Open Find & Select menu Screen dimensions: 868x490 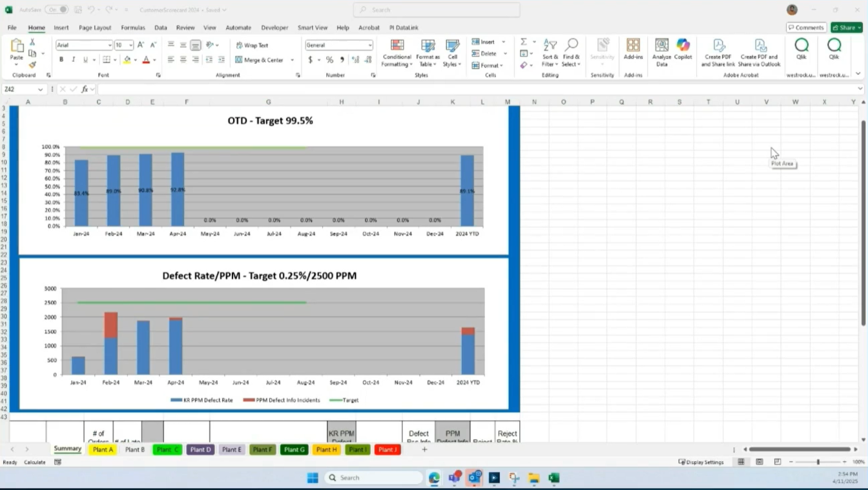(571, 53)
